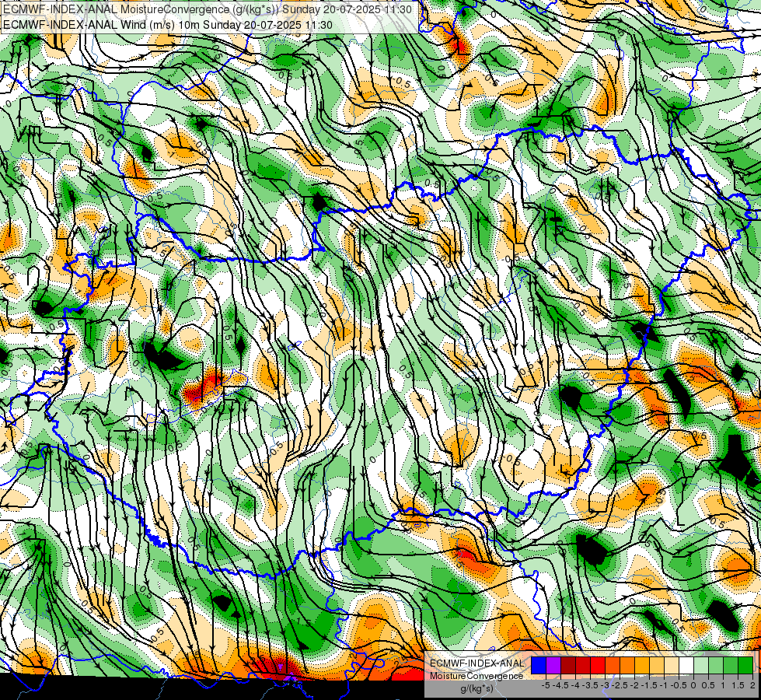
Task: Click the purple legend swatch
Action: point(553,666)
